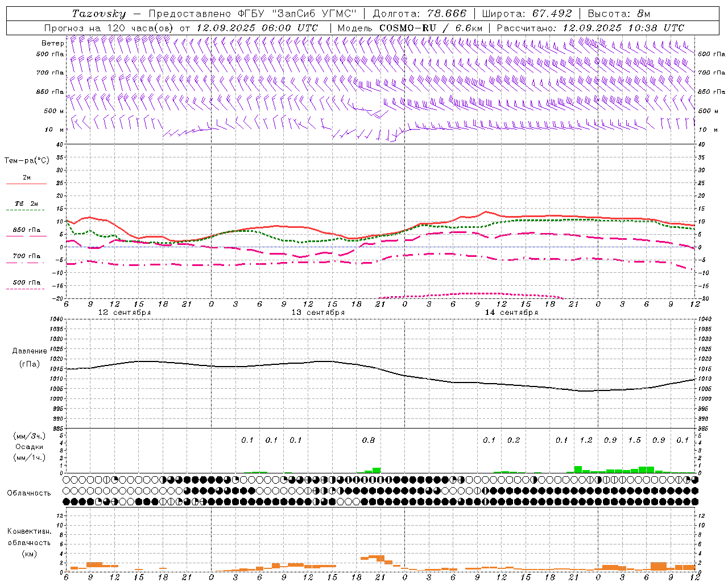
Task: Click the '14 сентября' date label
Action: pyautogui.click(x=511, y=313)
